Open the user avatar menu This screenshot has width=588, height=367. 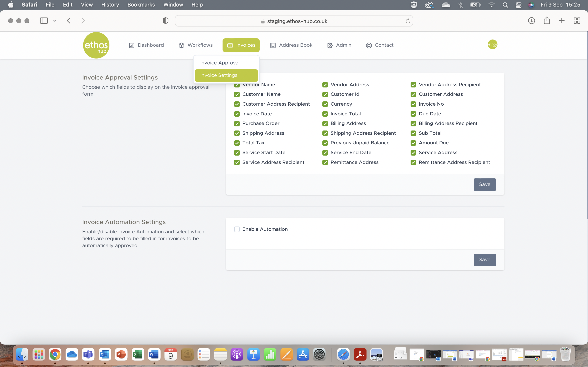coord(492,44)
